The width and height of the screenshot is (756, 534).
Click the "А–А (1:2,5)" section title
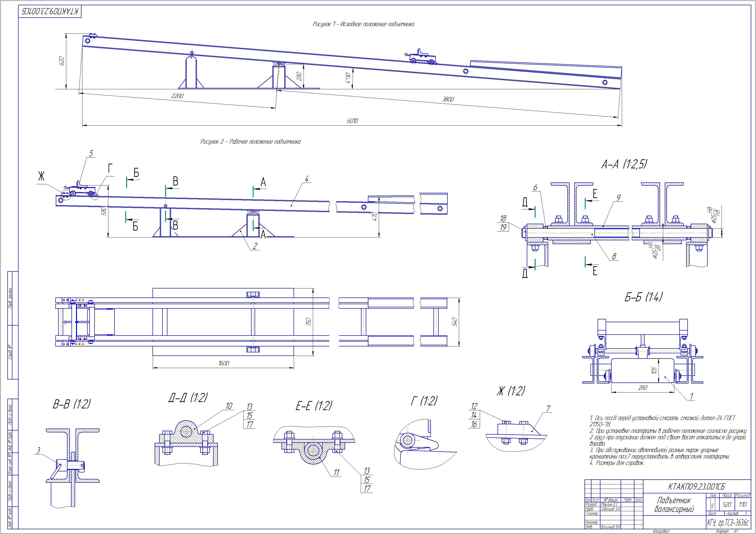tap(624, 164)
